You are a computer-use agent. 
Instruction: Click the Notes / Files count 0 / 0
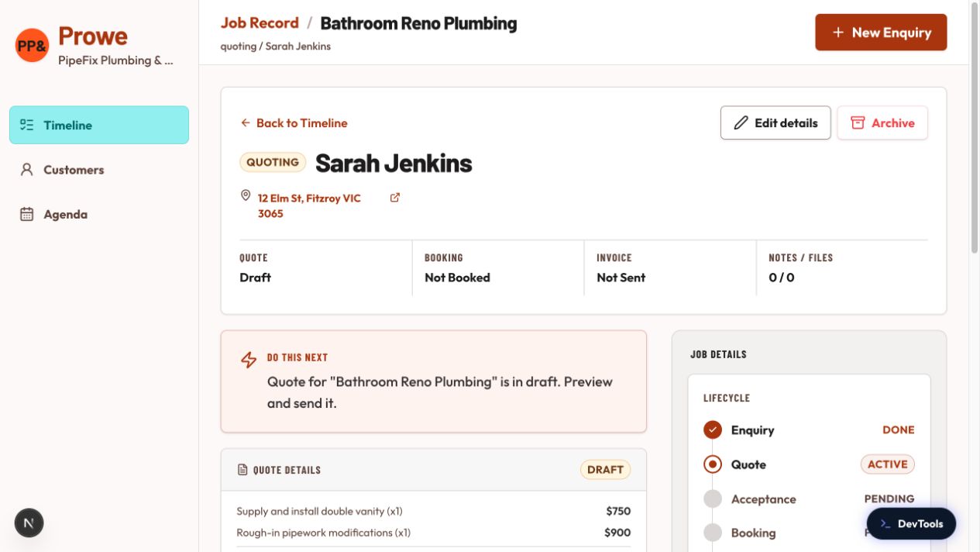click(x=781, y=278)
